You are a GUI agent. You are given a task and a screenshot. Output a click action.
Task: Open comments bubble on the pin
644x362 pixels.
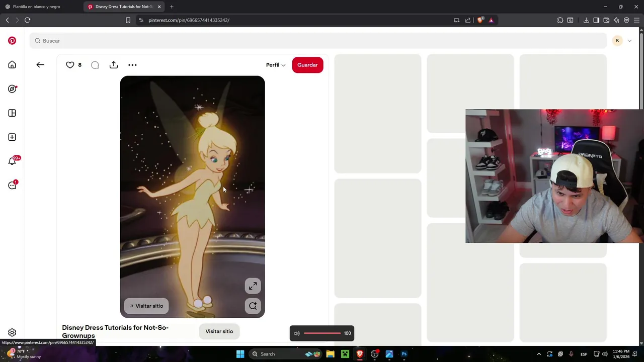[95, 65]
